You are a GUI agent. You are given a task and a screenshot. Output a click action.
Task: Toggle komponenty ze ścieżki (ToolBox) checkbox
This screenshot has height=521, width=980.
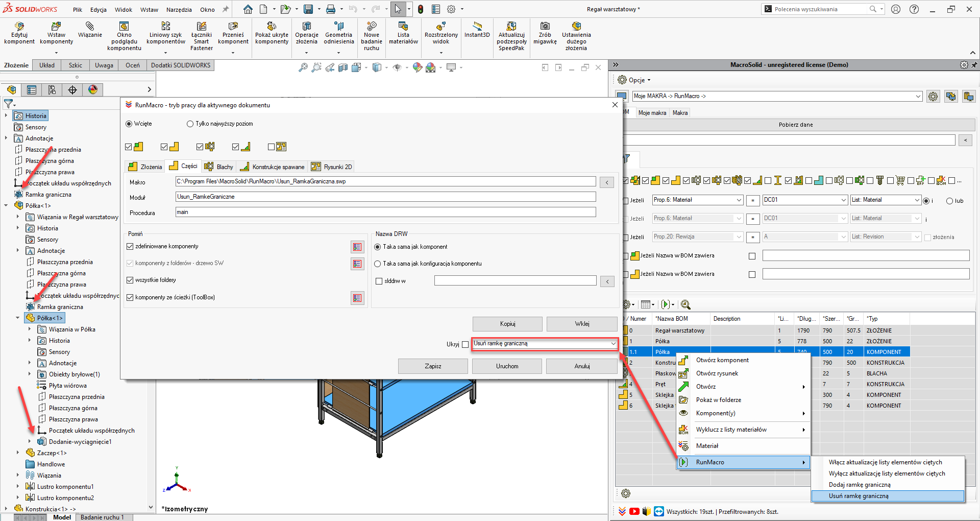[x=130, y=297]
